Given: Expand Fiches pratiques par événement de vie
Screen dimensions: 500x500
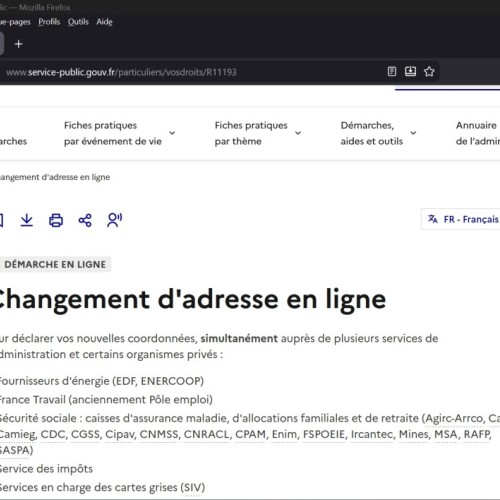Looking at the screenshot, I should [x=119, y=133].
